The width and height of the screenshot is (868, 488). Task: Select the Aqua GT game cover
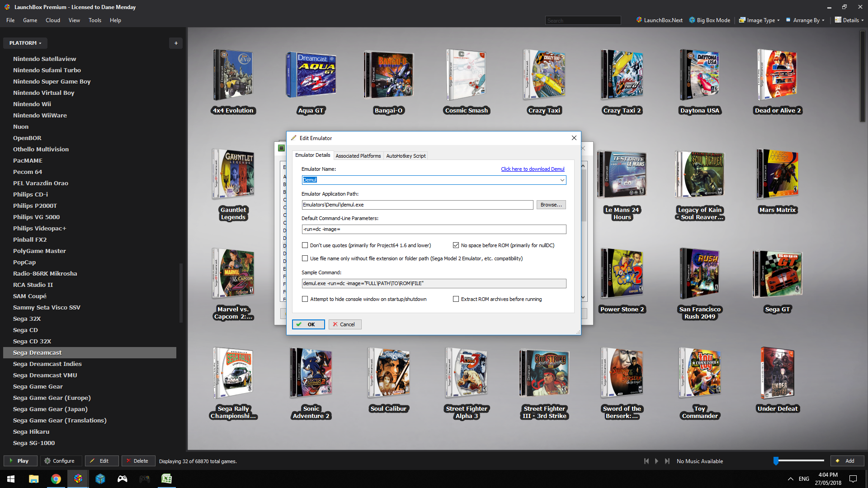[x=311, y=75]
